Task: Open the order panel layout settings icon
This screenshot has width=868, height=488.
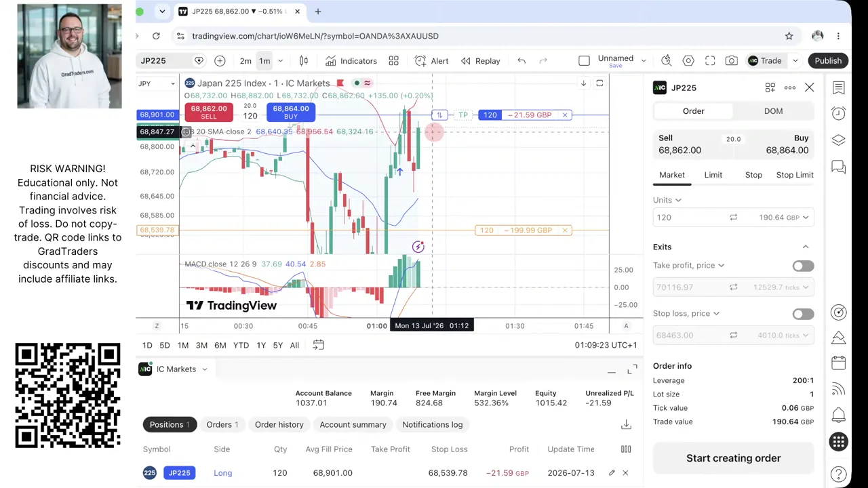Action: click(770, 87)
